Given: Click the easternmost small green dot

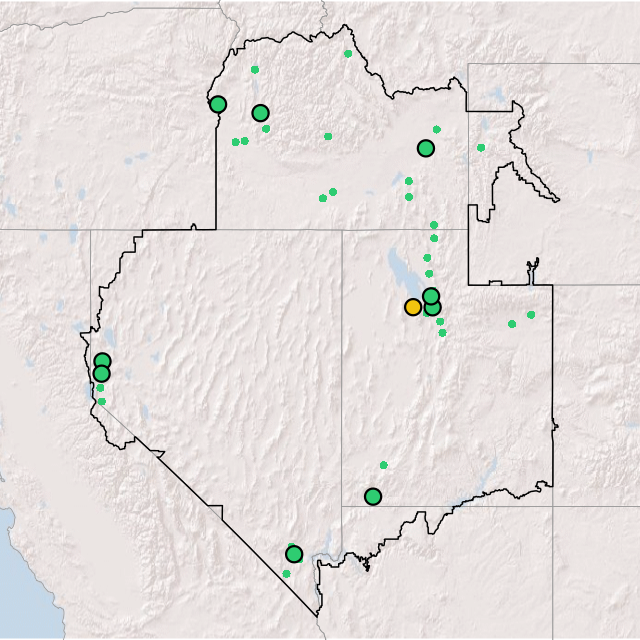Looking at the screenshot, I should [x=531, y=315].
